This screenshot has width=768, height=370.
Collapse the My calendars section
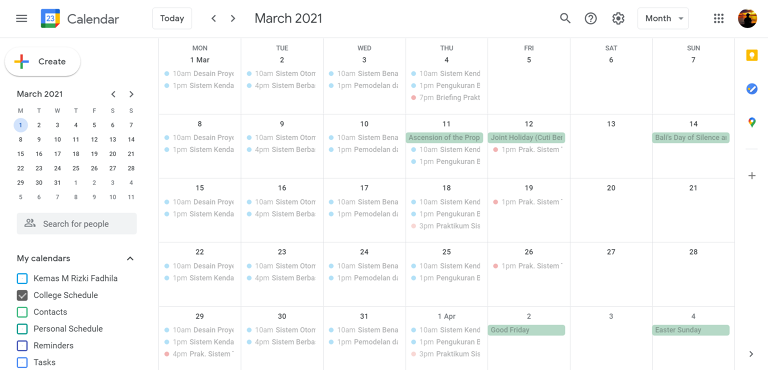point(130,258)
